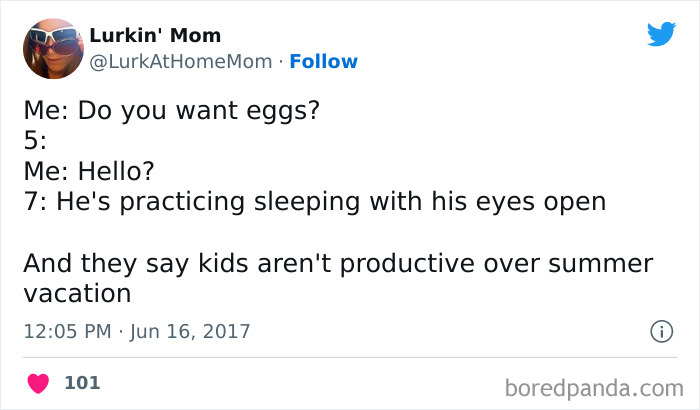700x410 pixels.
Task: Click the line "Me: Do you want eggs?"
Action: click(171, 111)
